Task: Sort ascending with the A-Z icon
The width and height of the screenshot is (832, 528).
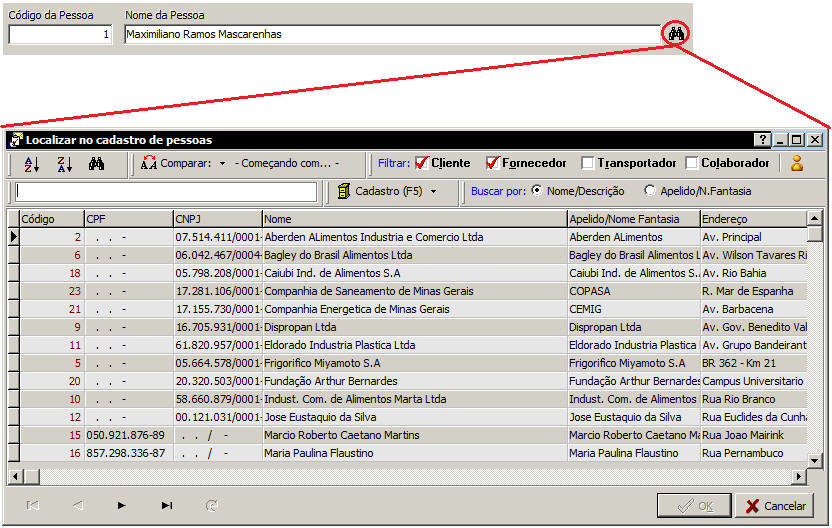Action: coord(30,164)
